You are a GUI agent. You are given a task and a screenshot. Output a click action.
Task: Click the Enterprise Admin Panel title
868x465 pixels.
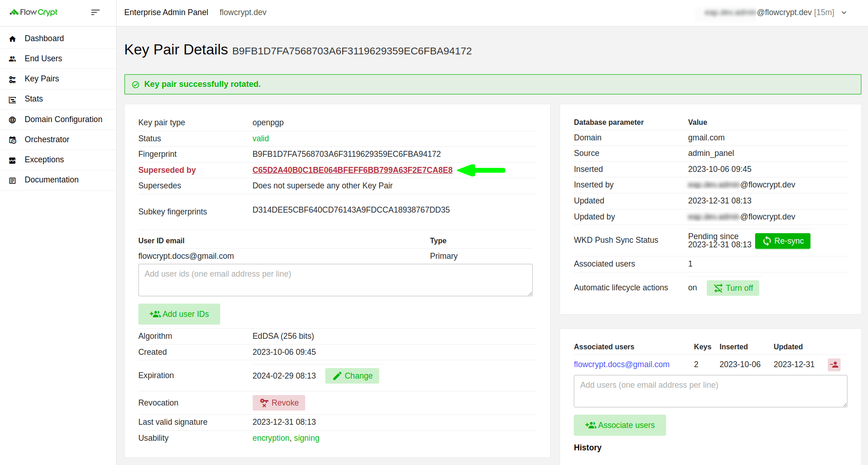[x=166, y=12]
